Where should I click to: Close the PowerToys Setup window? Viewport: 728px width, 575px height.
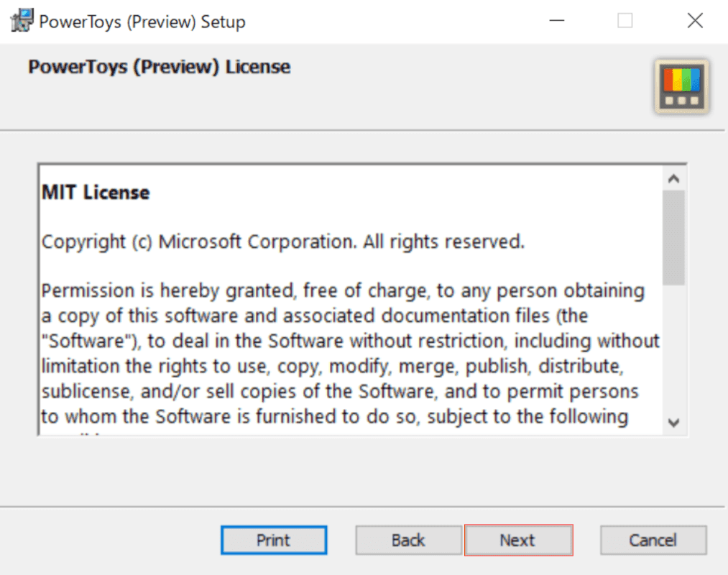tap(695, 20)
